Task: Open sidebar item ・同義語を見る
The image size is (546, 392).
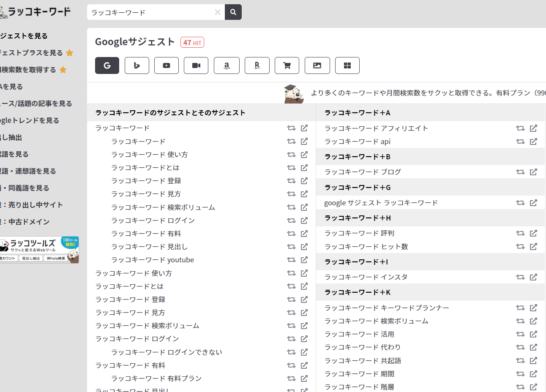Action: pos(25,188)
